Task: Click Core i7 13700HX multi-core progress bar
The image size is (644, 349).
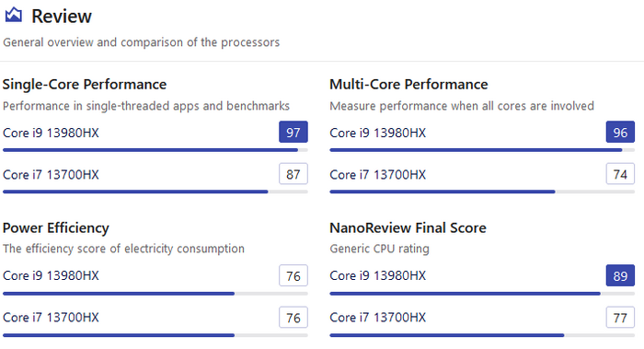Action: click(x=482, y=192)
